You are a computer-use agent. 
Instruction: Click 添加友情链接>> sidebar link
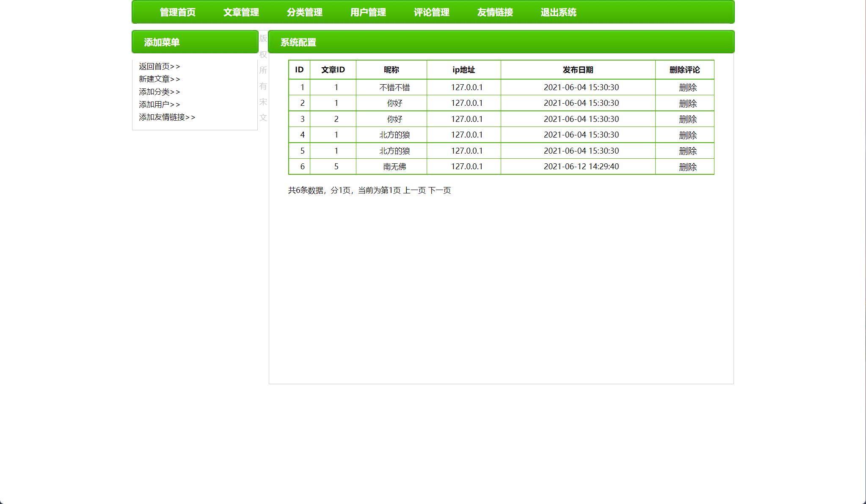[x=167, y=117]
